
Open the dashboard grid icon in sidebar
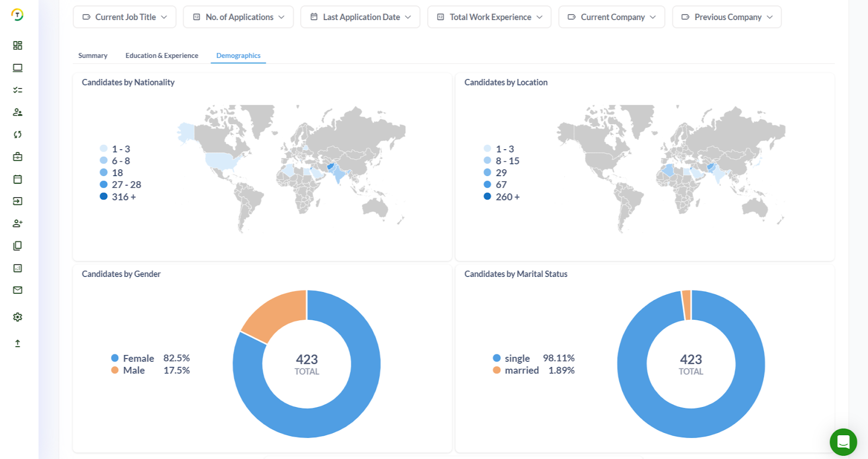[17, 46]
